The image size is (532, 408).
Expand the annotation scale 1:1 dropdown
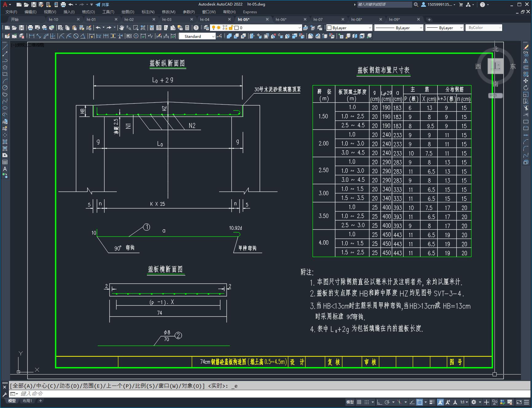pyautogui.click(x=464, y=402)
